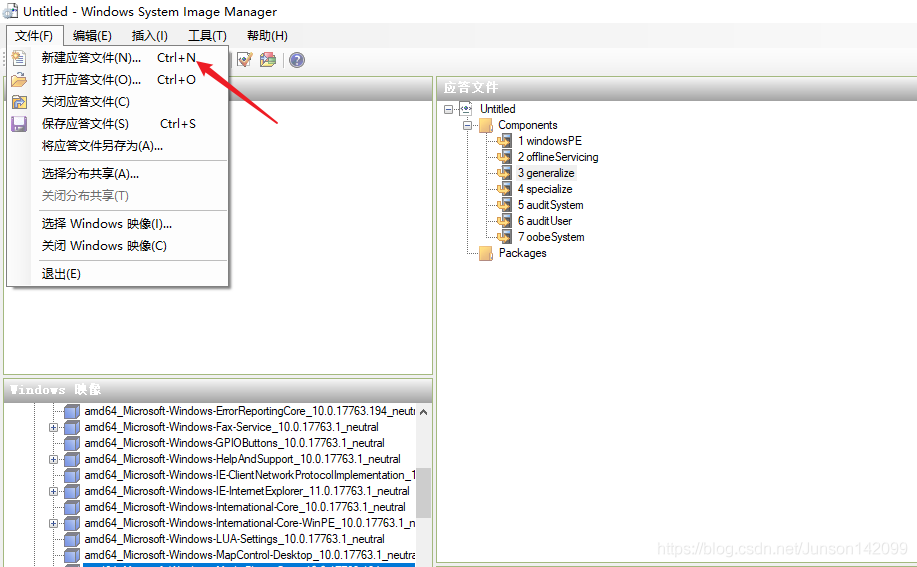Choose 选择 Windows 映像(I)... menu entry
The height and width of the screenshot is (567, 917).
(118, 224)
